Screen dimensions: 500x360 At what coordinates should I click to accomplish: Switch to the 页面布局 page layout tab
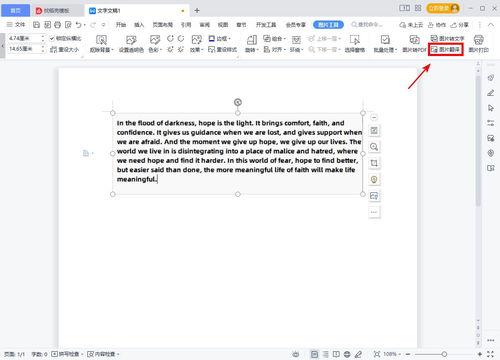pos(163,25)
